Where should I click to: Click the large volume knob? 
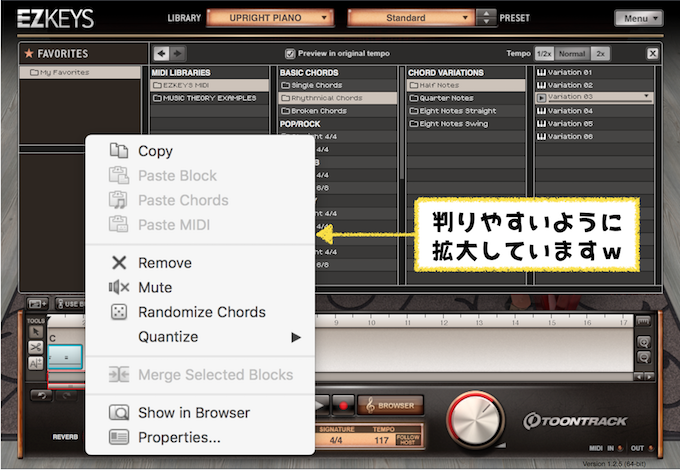[475, 420]
